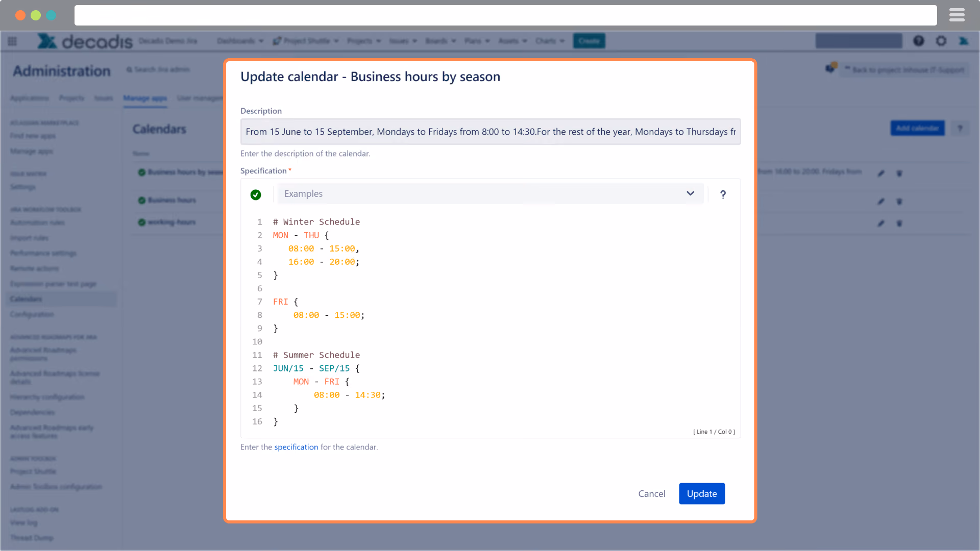Open the Projects dropdown in top navigation
Viewport: 980px width, 551px height.
[364, 41]
